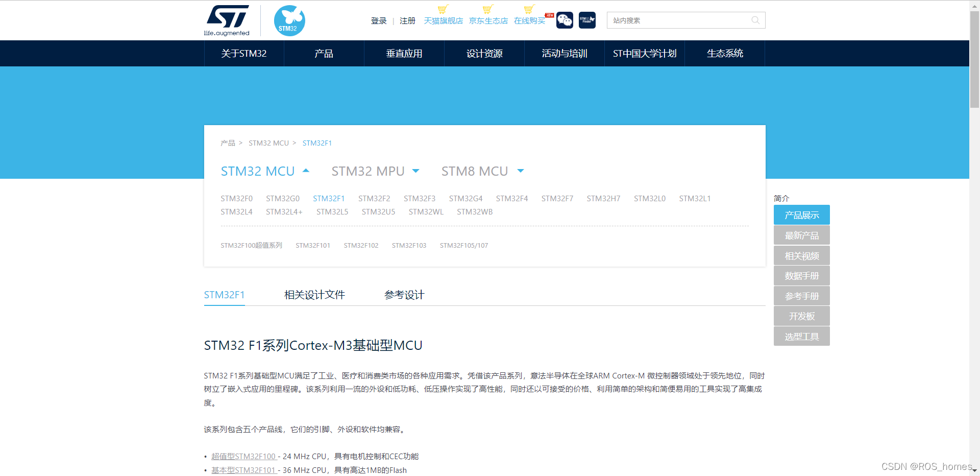Open the STM32F105/107 product line
980x476 pixels.
pos(464,246)
